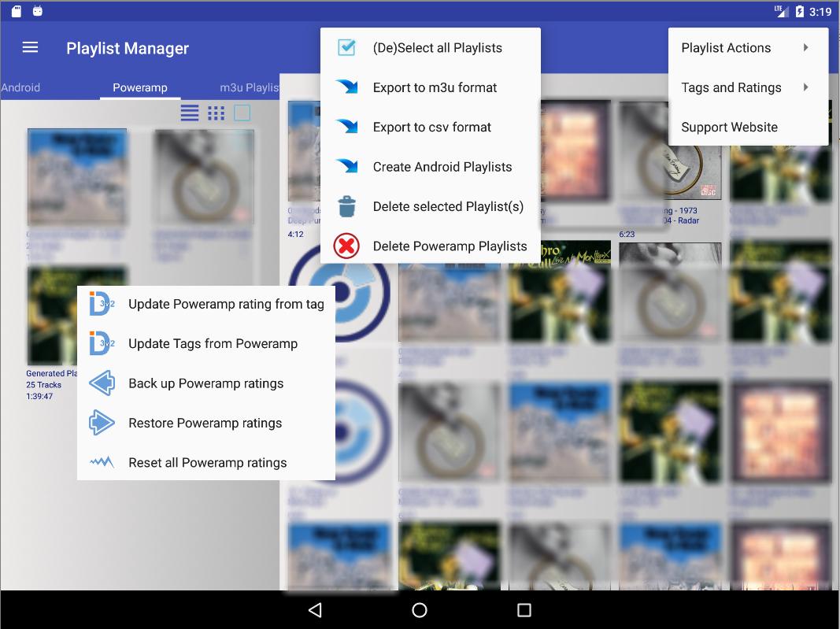
Task: Toggle the selection checkbox in the toolbar
Action: pos(242,113)
